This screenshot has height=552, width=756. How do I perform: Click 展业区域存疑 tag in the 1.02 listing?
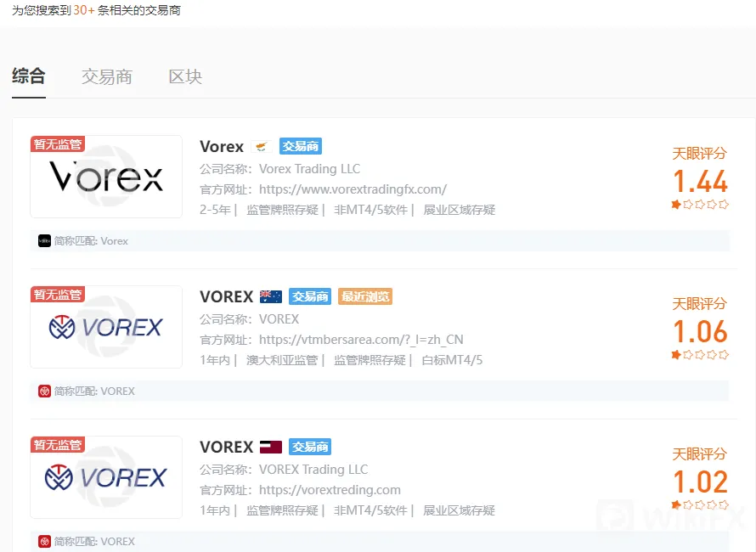[459, 511]
